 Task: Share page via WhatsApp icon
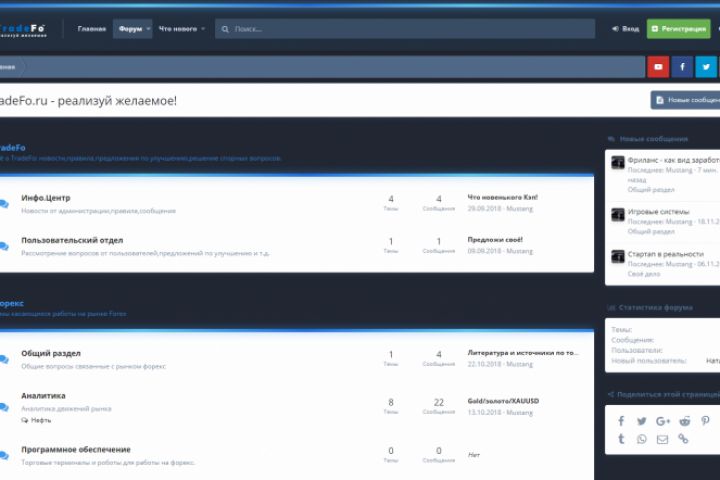[641, 439]
